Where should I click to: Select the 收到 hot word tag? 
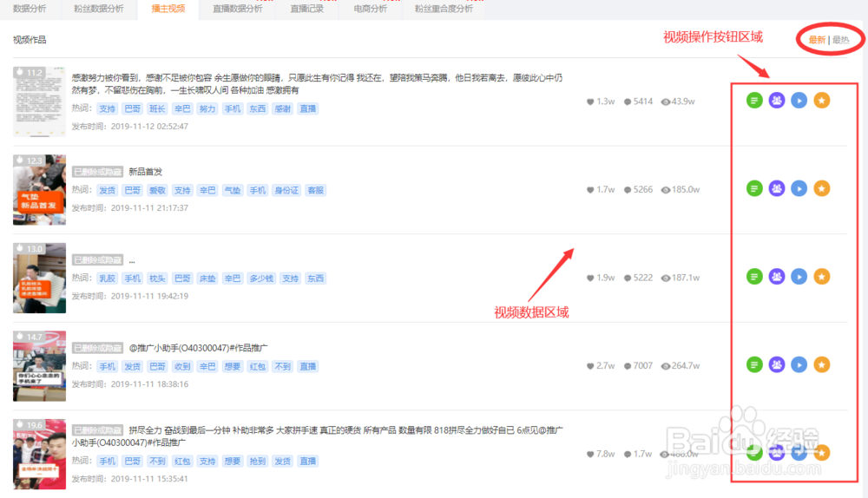pos(182,366)
